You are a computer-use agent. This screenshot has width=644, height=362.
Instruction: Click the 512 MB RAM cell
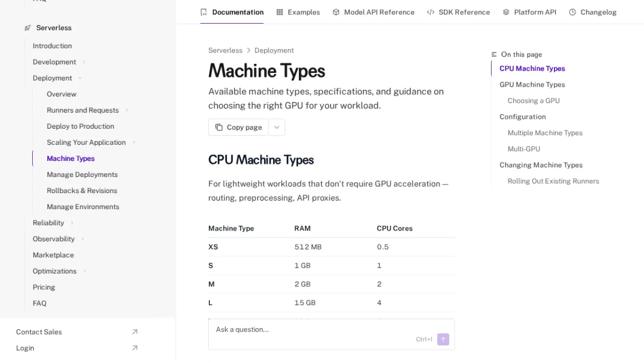point(308,247)
